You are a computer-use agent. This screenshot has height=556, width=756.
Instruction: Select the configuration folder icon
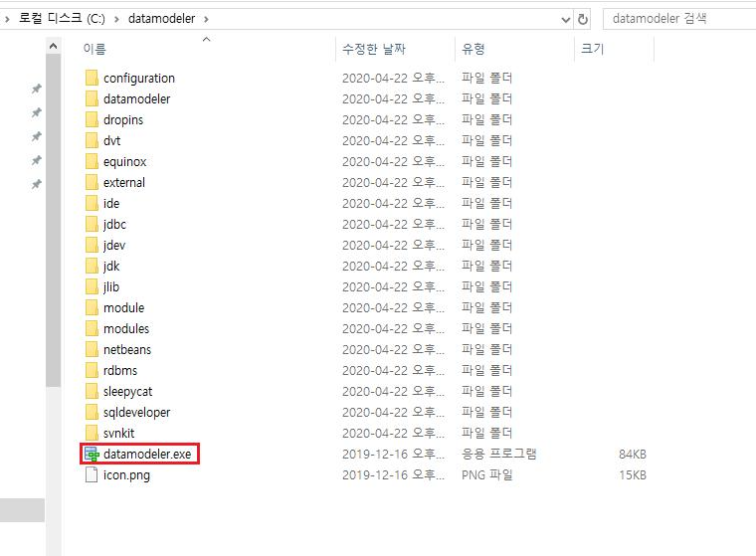click(92, 79)
